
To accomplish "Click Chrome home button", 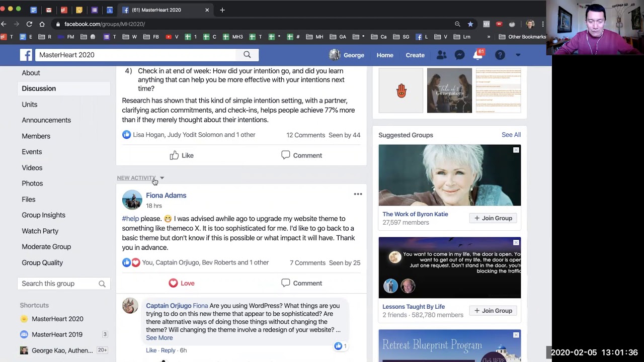I will pyautogui.click(x=42, y=24).
